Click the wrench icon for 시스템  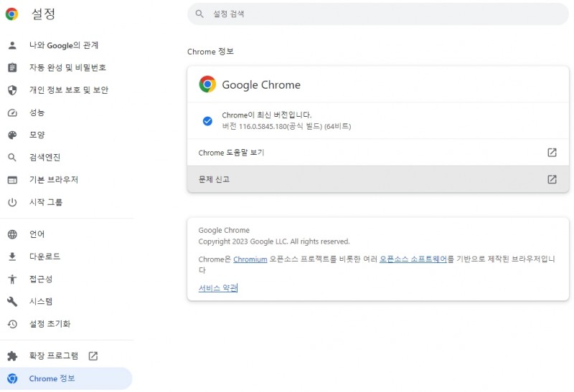coord(12,302)
